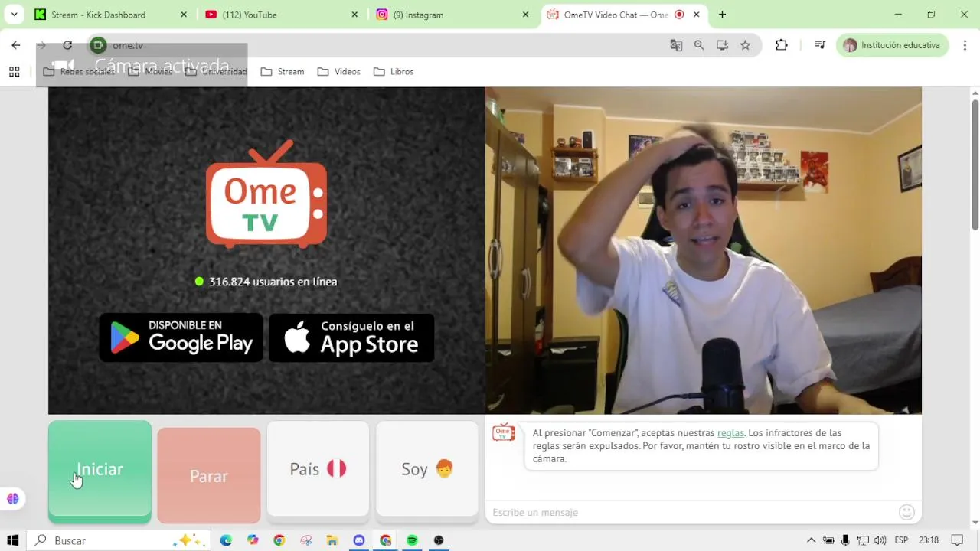Open a new browser tab
Image resolution: width=980 pixels, height=551 pixels.
(x=722, y=15)
